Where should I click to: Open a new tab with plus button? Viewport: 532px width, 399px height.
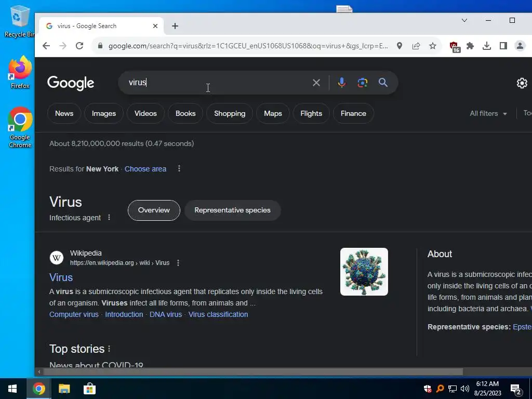pyautogui.click(x=175, y=26)
